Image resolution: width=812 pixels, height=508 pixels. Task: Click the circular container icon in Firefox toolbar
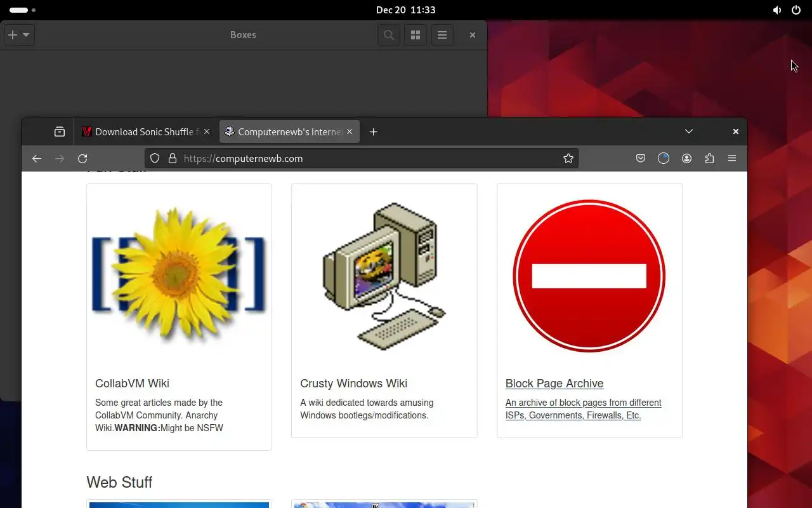click(x=664, y=159)
